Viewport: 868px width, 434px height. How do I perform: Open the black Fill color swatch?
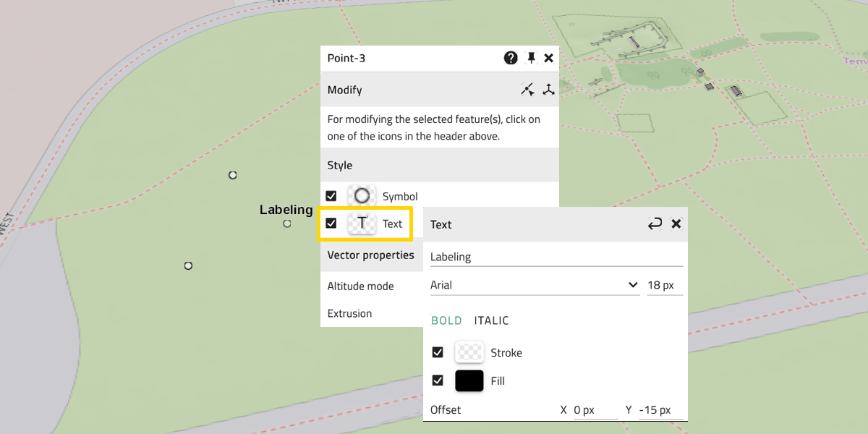(469, 380)
